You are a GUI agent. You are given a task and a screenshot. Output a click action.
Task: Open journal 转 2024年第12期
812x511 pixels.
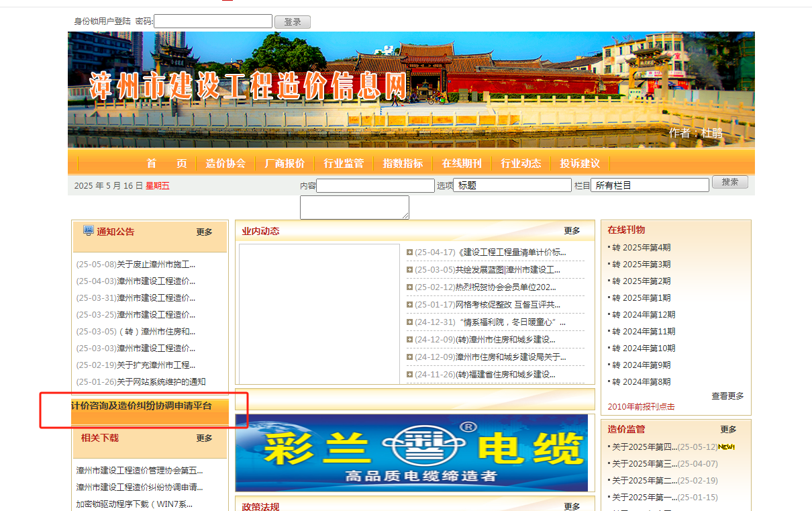point(644,315)
